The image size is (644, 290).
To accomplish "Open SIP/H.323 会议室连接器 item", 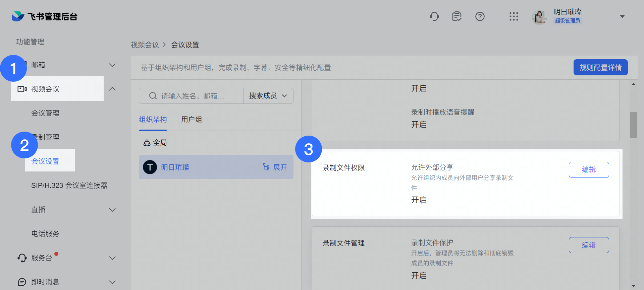I will click(69, 186).
